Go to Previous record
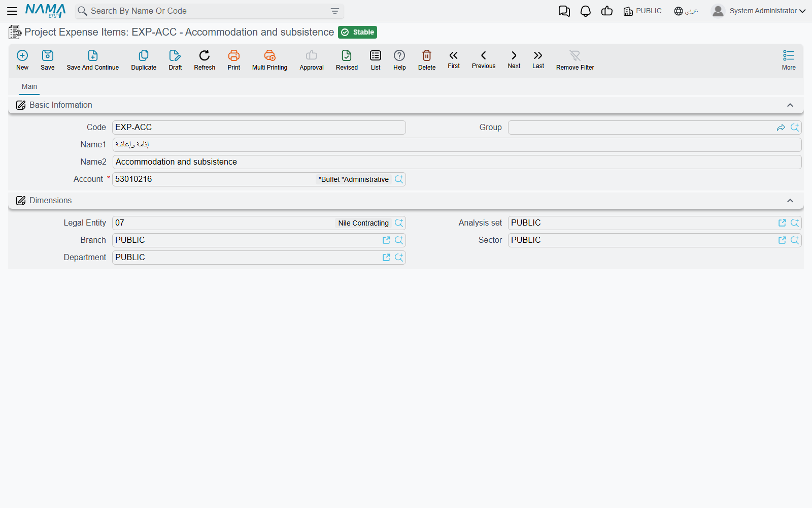The image size is (812, 508). point(484,59)
